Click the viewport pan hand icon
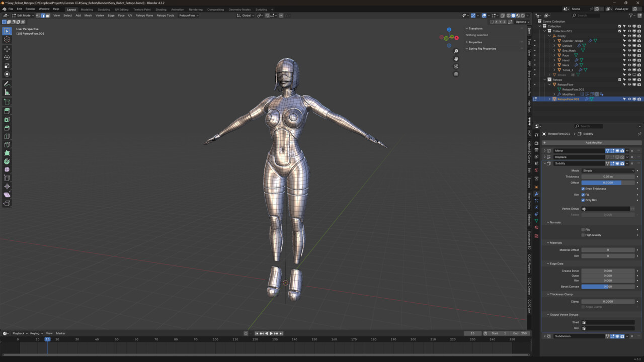The height and width of the screenshot is (362, 644). tap(456, 59)
